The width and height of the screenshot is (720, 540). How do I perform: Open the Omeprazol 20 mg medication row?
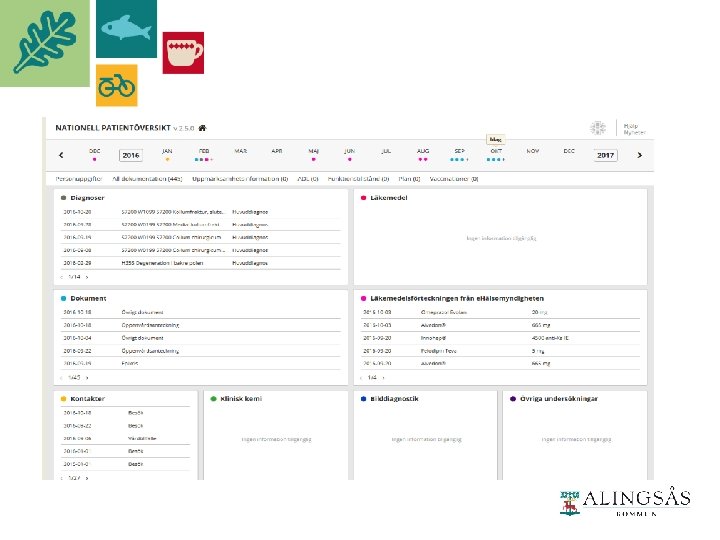(x=500, y=312)
